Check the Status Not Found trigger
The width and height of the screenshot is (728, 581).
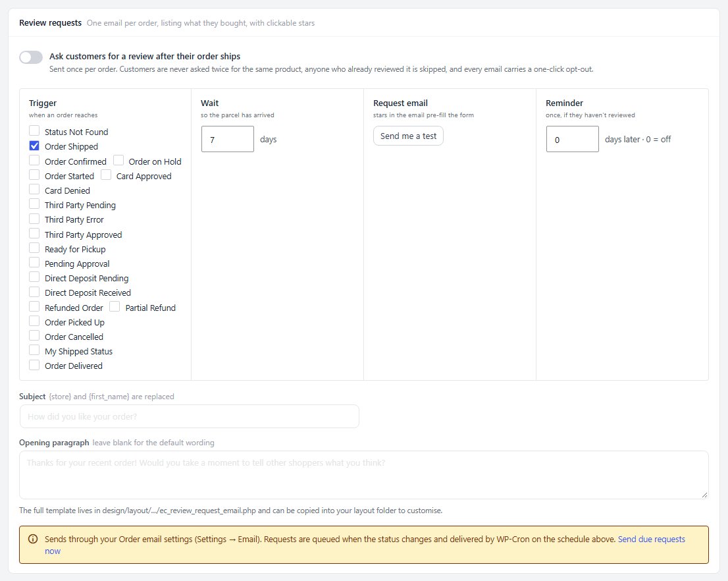click(34, 130)
